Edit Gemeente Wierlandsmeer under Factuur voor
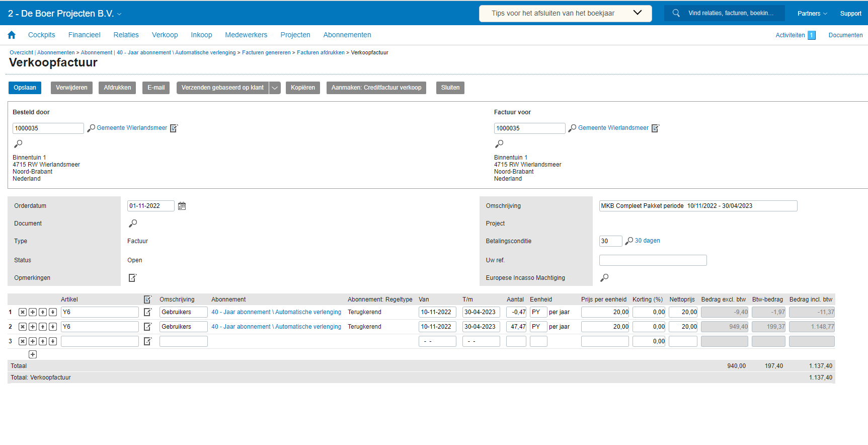This screenshot has width=868, height=445. click(655, 128)
